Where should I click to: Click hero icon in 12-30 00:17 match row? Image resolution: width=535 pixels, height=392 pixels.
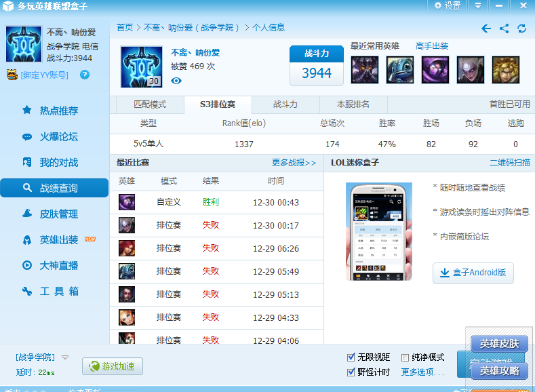coord(127,225)
